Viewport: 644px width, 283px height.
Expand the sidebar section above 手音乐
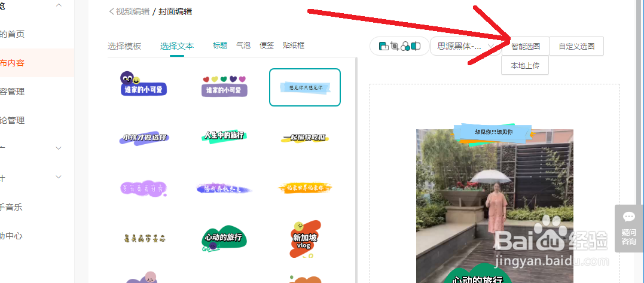(x=59, y=177)
